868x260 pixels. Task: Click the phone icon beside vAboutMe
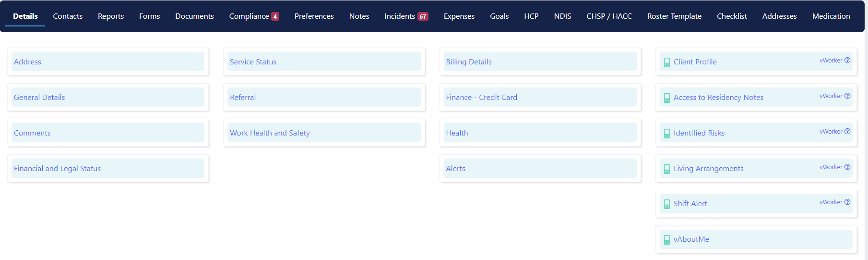click(666, 239)
